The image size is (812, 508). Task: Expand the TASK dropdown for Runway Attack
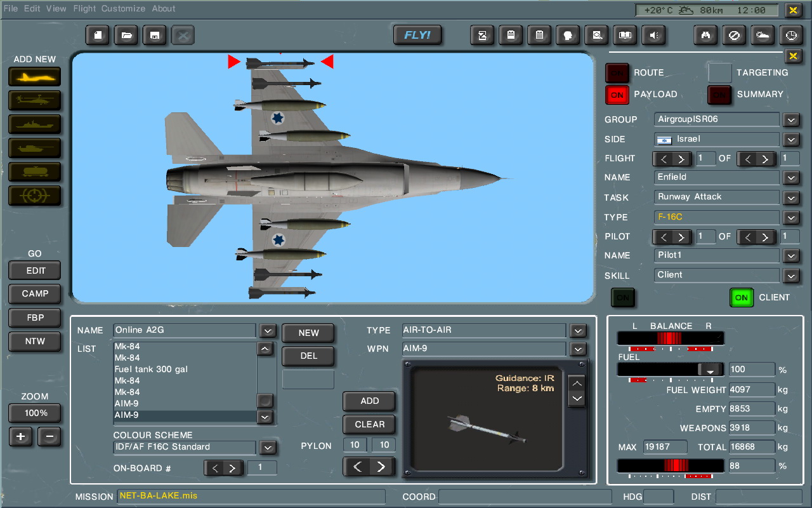[790, 197]
